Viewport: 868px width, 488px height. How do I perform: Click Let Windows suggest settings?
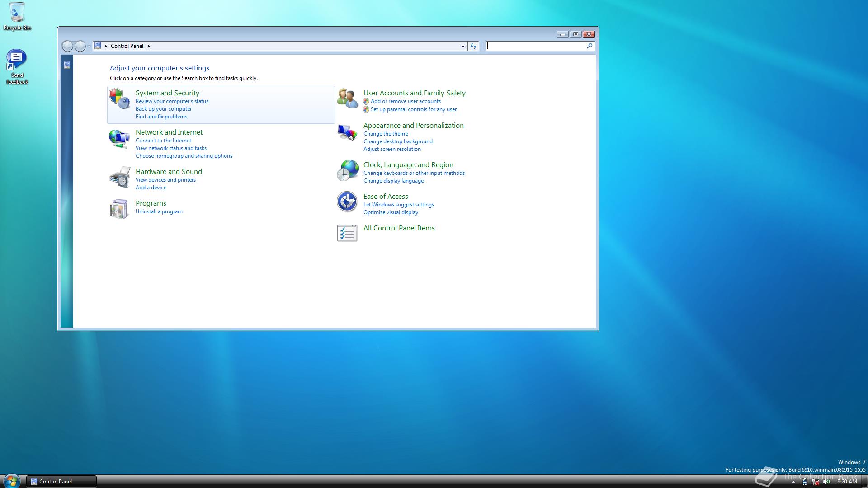[399, 205]
